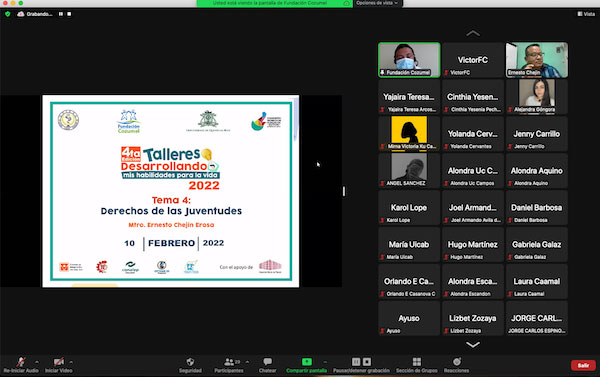Toggle Iniciar Video camera
The width and height of the screenshot is (600, 377).
click(59, 362)
